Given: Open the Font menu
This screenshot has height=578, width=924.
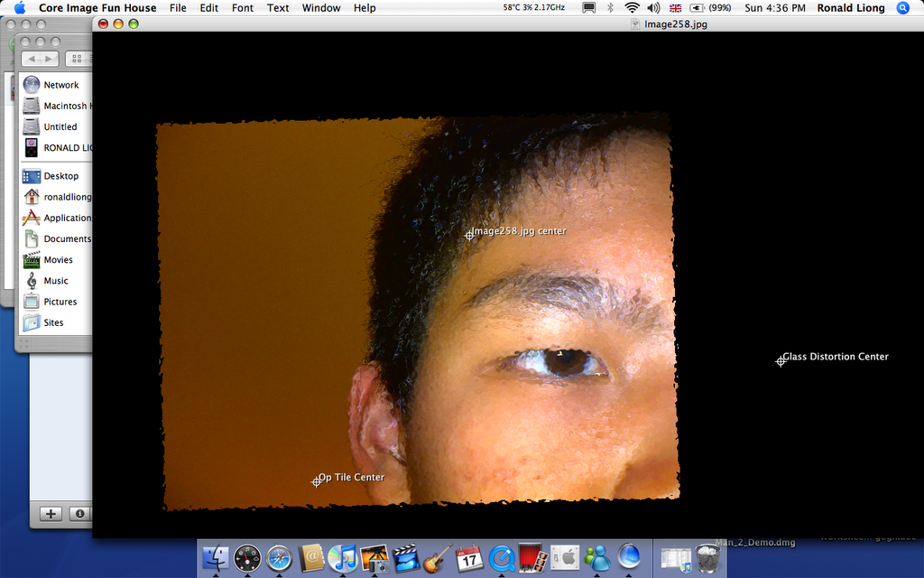Looking at the screenshot, I should pos(242,7).
